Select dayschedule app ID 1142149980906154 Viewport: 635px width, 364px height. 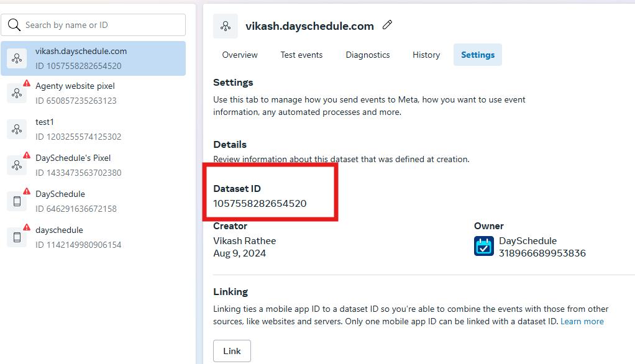[93, 237]
